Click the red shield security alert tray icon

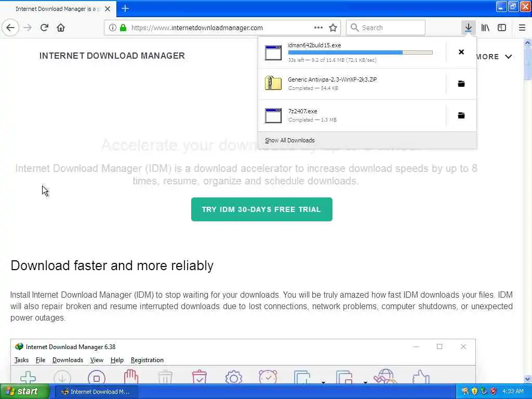494,391
